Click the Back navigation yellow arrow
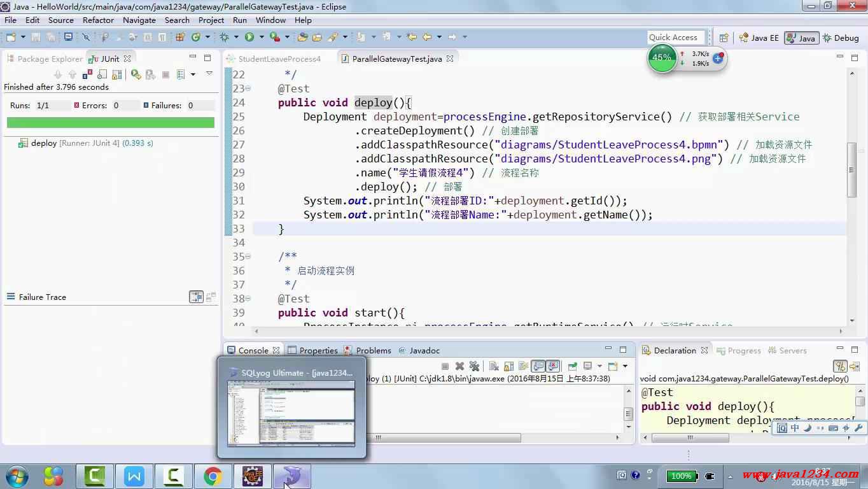Viewport: 868px width, 489px height. tap(427, 37)
